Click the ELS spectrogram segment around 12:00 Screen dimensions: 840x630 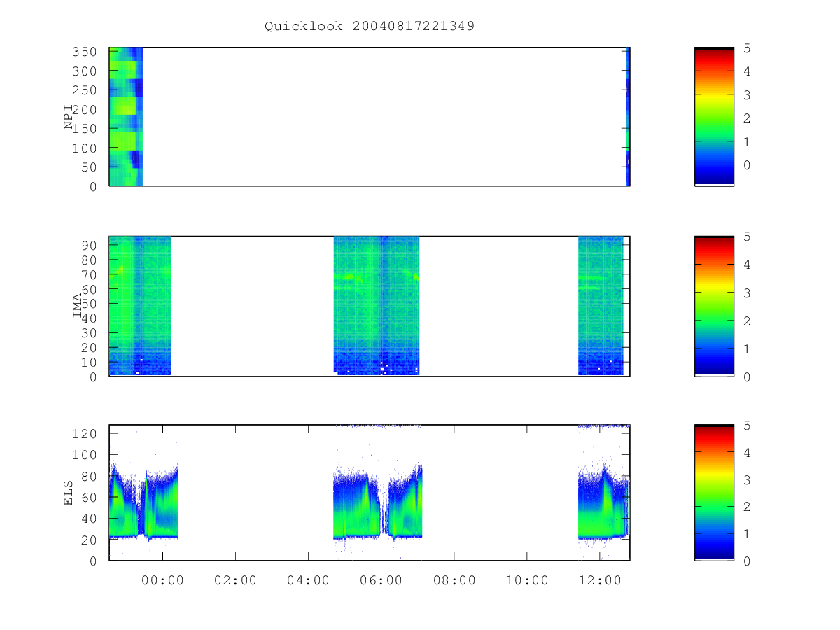coord(603,500)
